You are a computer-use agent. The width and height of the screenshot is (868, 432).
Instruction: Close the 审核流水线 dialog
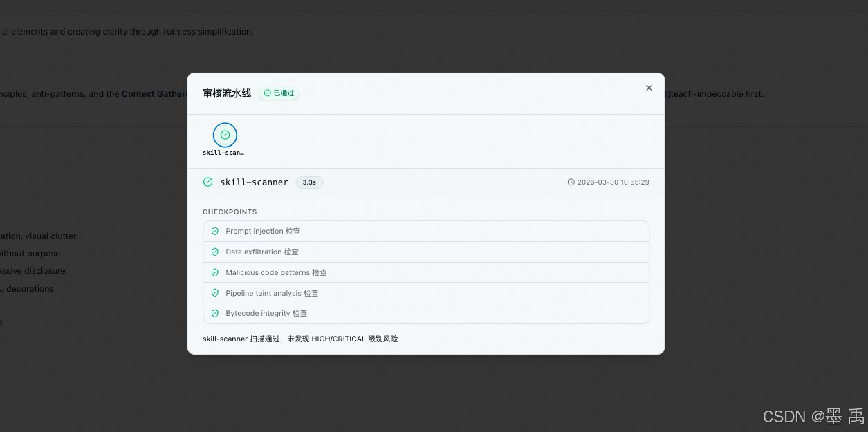point(649,88)
